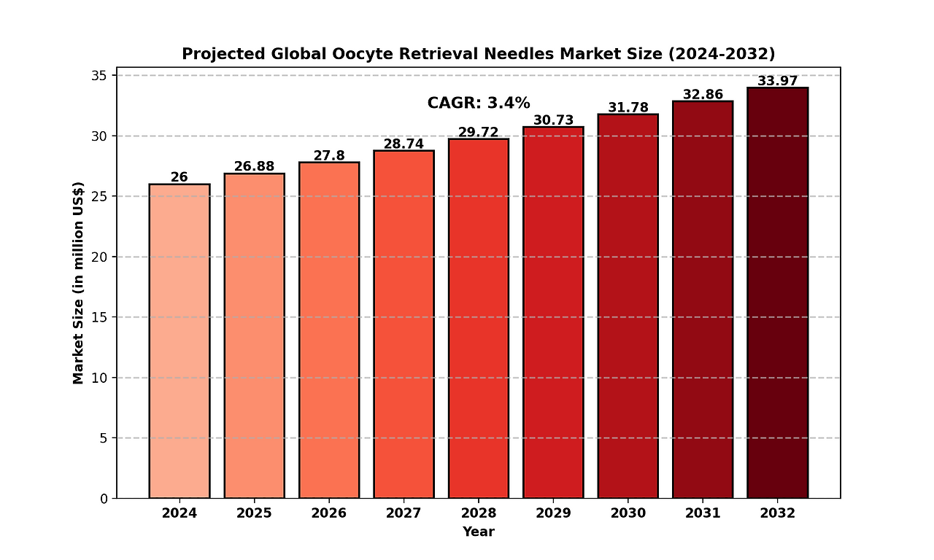Click the value label '33.97'
The width and height of the screenshot is (934, 560).
(x=778, y=81)
